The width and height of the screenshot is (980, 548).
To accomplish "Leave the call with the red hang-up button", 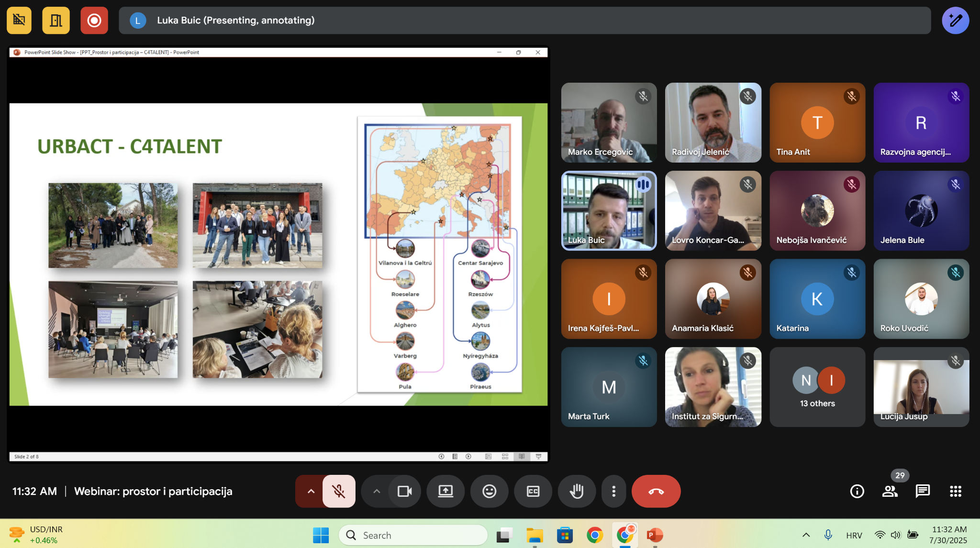I will [x=656, y=491].
